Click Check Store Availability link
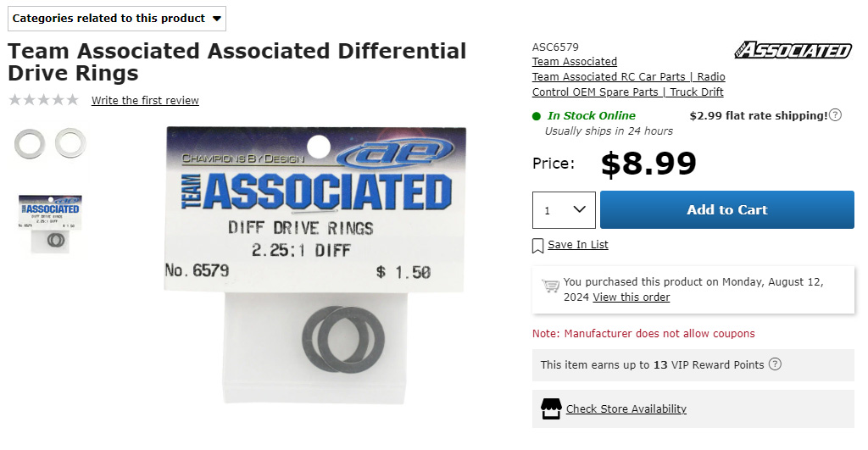This screenshot has height=450, width=868. coord(626,409)
